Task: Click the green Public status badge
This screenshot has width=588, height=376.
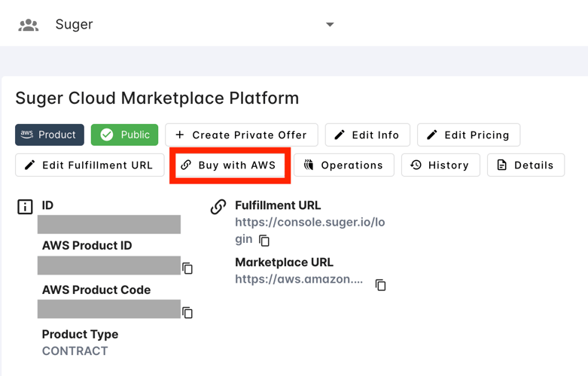Action: tap(124, 135)
